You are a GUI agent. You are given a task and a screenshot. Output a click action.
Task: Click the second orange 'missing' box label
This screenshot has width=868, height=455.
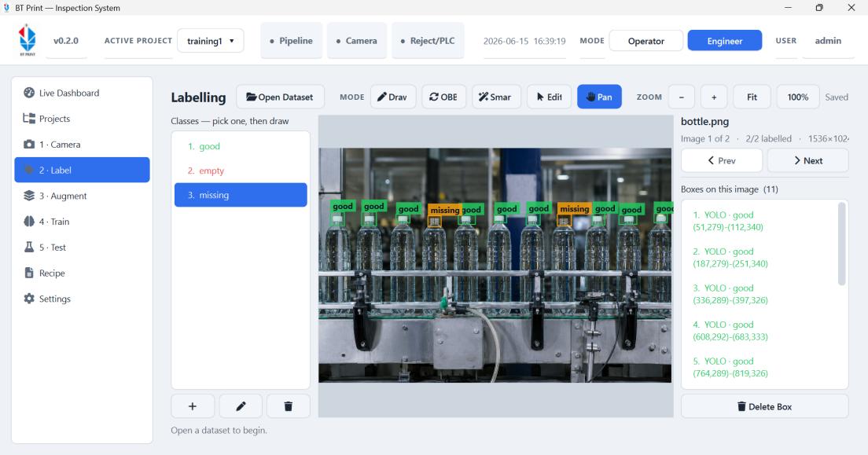574,209
